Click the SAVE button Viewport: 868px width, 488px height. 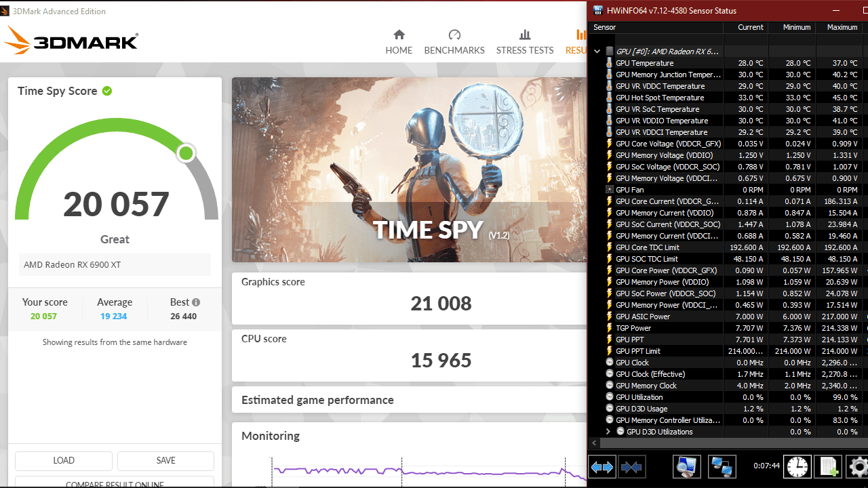(165, 461)
